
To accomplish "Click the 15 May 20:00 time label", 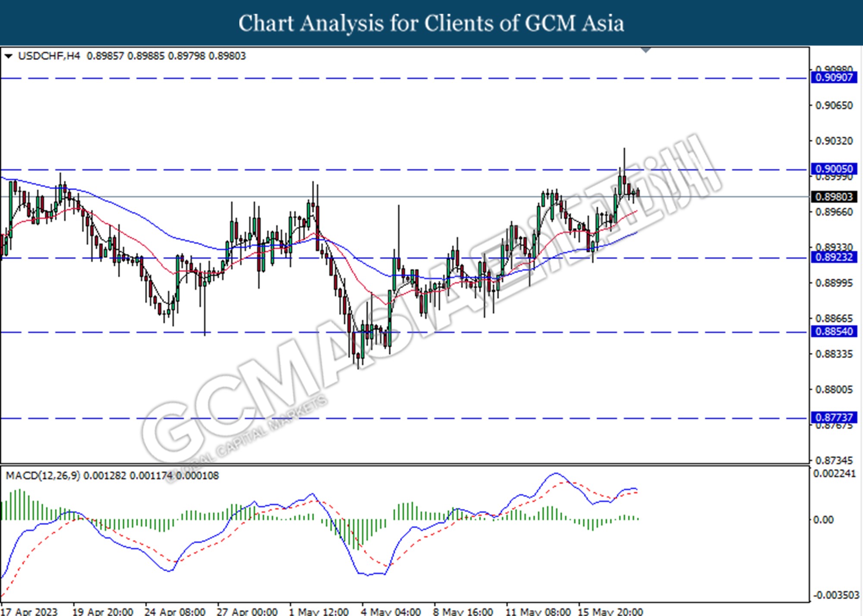I will pyautogui.click(x=610, y=611).
